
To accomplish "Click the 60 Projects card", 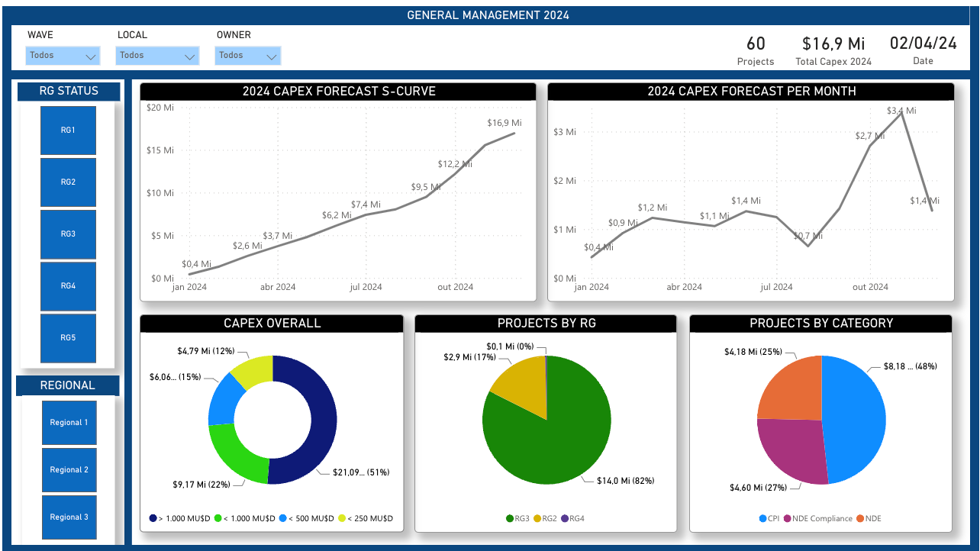I will coord(755,50).
